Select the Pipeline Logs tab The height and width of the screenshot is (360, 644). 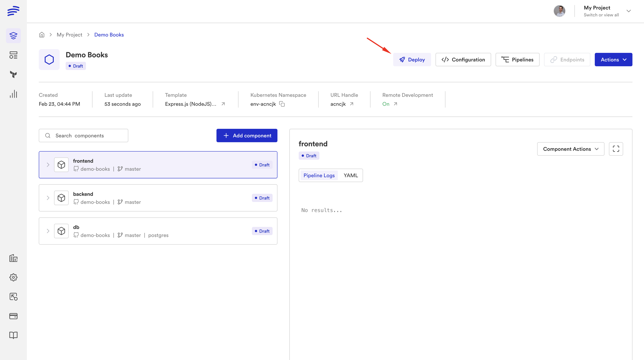pos(319,175)
